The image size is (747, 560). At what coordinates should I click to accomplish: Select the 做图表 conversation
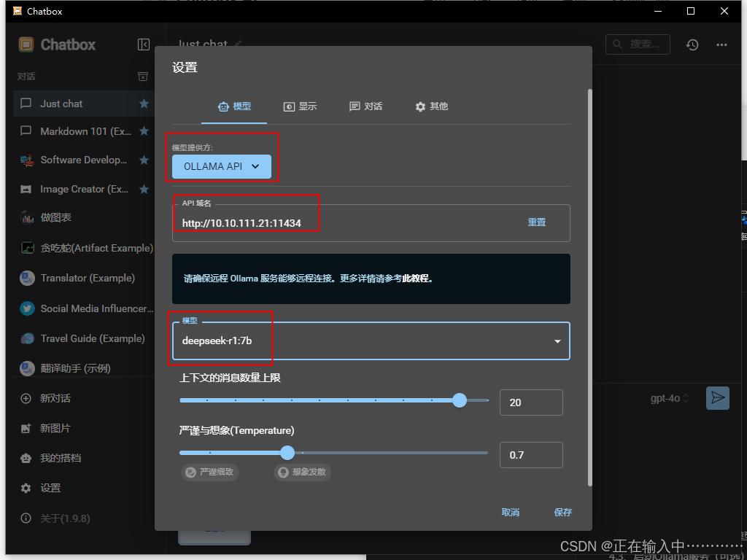point(85,217)
